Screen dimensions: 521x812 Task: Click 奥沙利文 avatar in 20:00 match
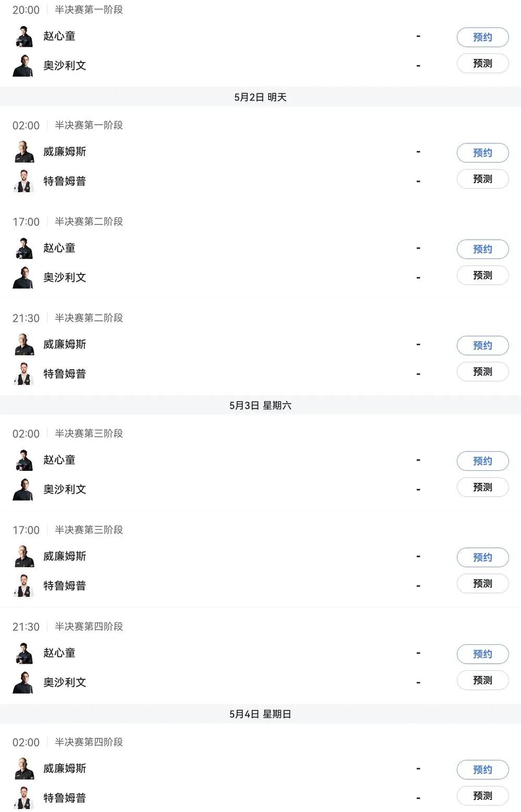point(23,66)
